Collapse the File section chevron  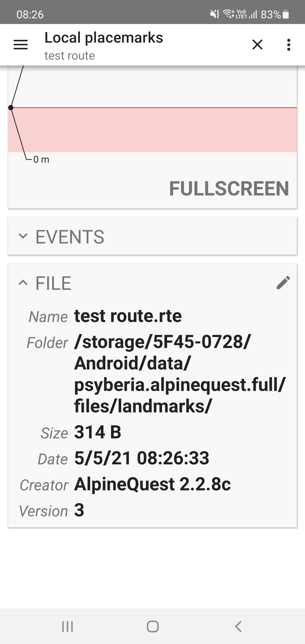(x=23, y=283)
